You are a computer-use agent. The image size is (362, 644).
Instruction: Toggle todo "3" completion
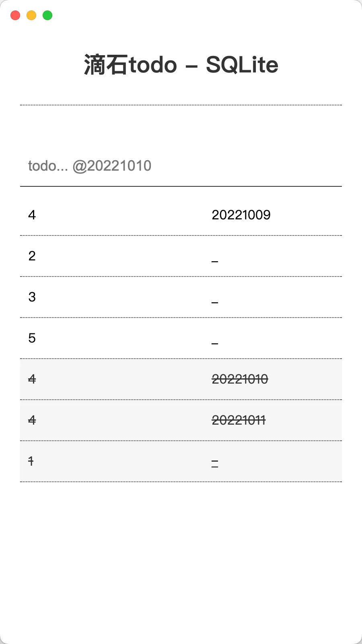32,297
